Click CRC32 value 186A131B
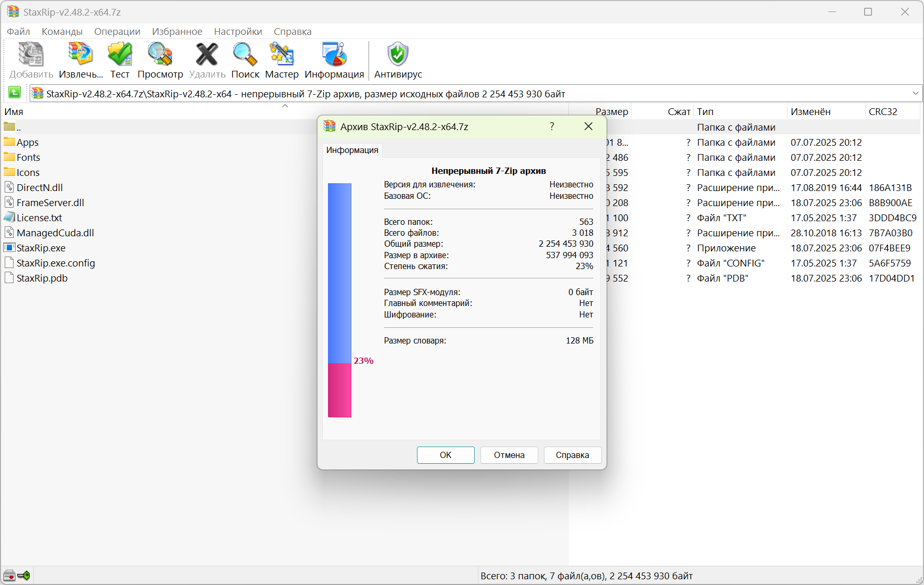Image resolution: width=924 pixels, height=585 pixels. [x=890, y=187]
